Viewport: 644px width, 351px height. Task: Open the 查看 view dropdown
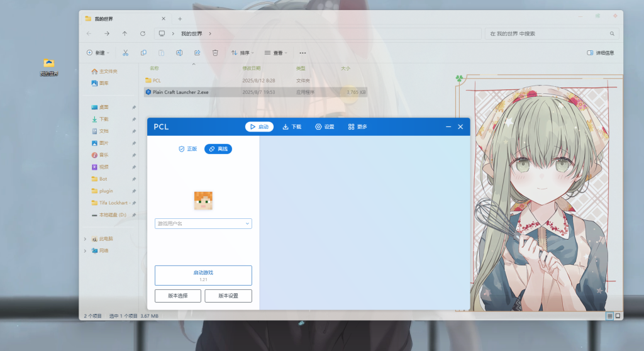(275, 53)
